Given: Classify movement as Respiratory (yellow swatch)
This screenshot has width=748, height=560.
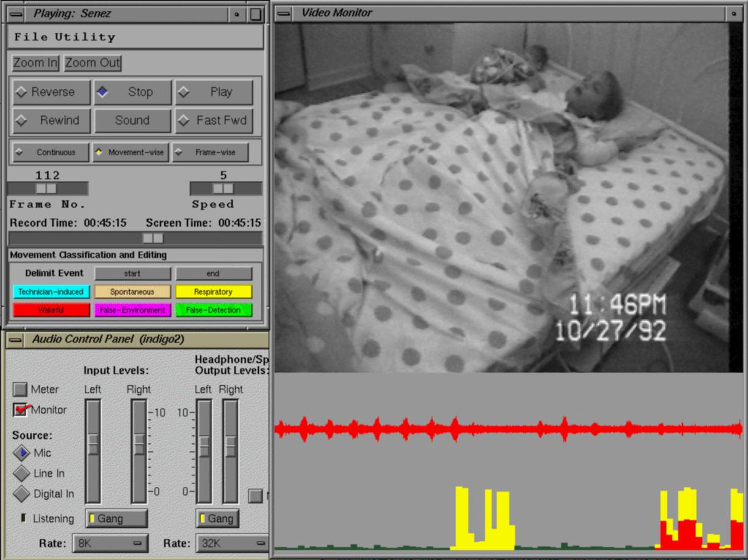Looking at the screenshot, I should click(x=213, y=292).
